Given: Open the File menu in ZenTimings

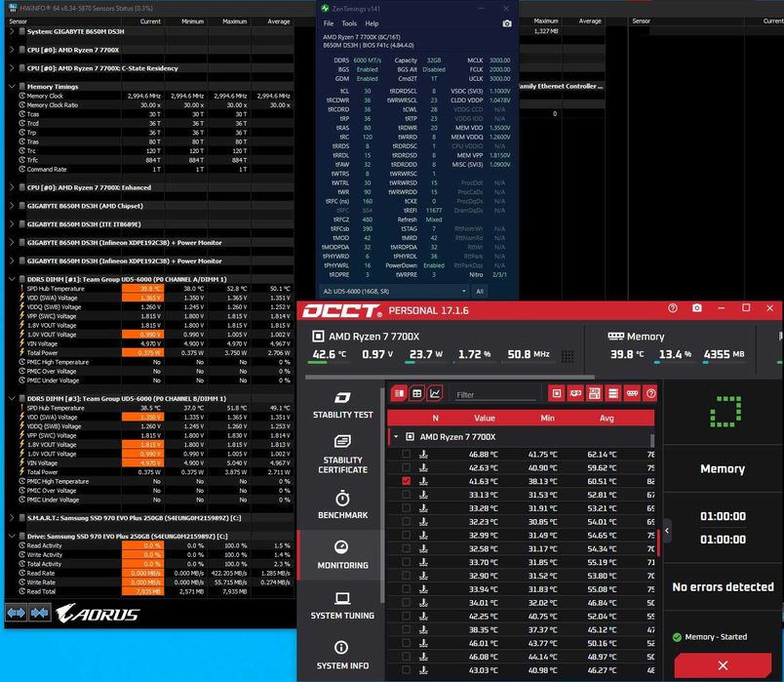Looking at the screenshot, I should [x=329, y=23].
